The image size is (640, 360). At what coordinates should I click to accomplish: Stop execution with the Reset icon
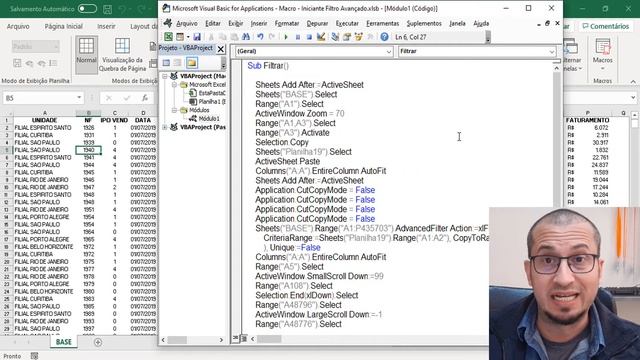click(x=309, y=37)
